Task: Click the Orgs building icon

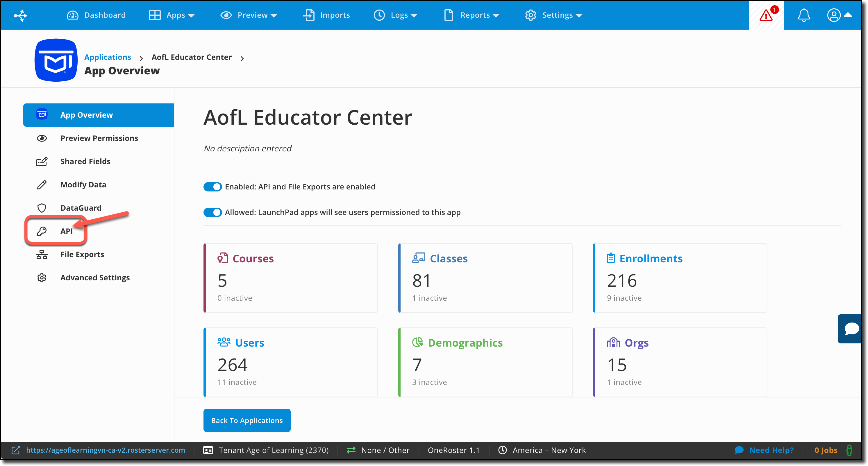Action: (613, 342)
